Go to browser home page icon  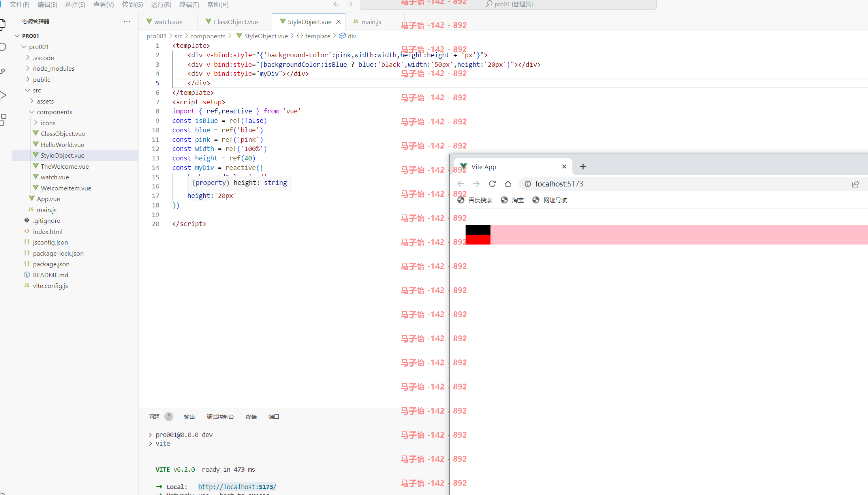coord(508,184)
